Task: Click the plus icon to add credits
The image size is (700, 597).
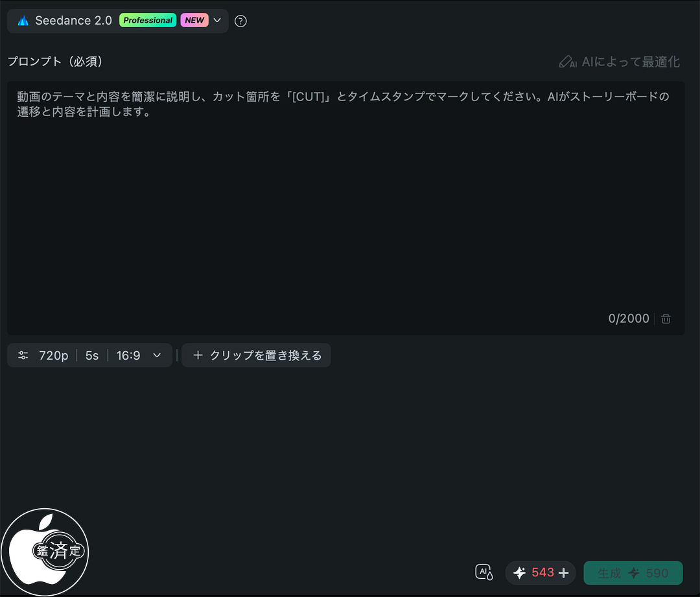Action: (x=563, y=573)
